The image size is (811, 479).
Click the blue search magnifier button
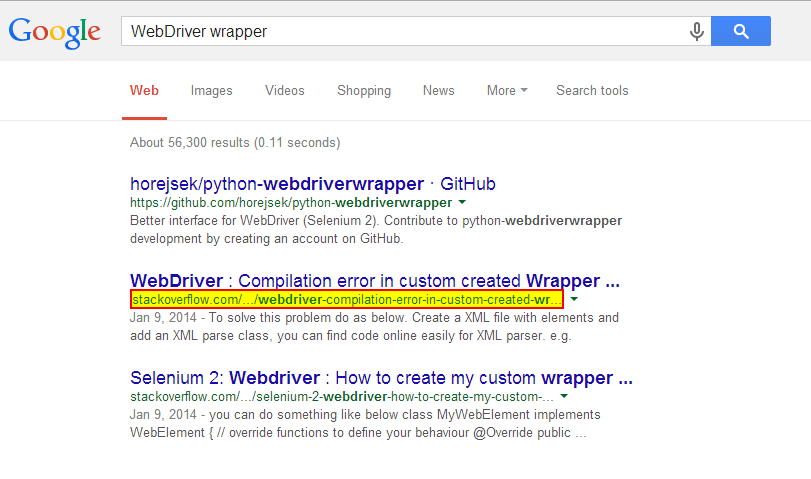click(x=741, y=31)
